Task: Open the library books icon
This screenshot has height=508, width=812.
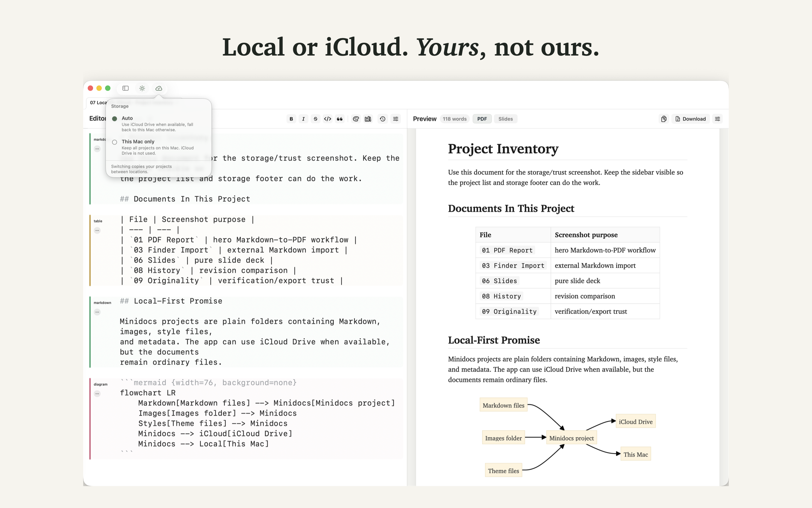Action: coord(368,119)
